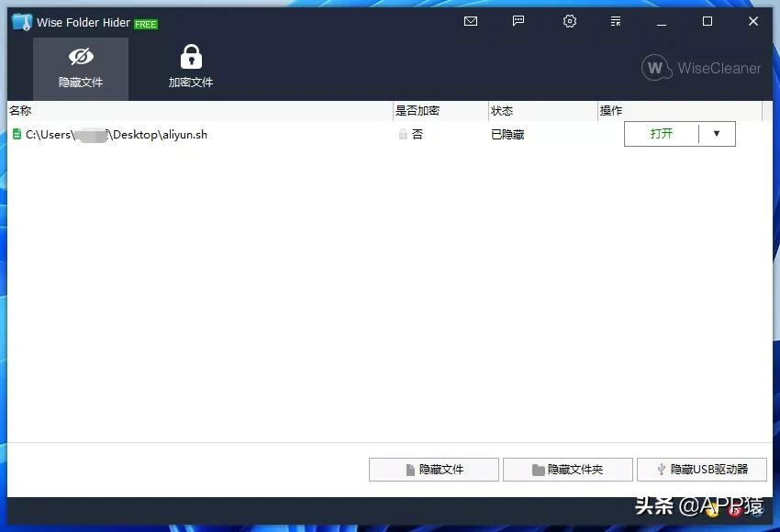Click the Wise Folder Hider app logo
This screenshot has width=780, height=532.
(18, 22)
